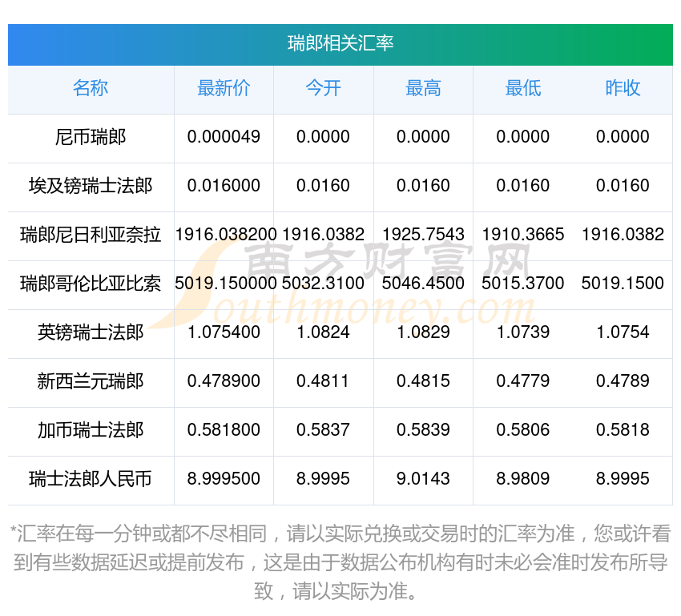Click the previous close 1.0754
The image size is (681, 616).
tap(623, 332)
